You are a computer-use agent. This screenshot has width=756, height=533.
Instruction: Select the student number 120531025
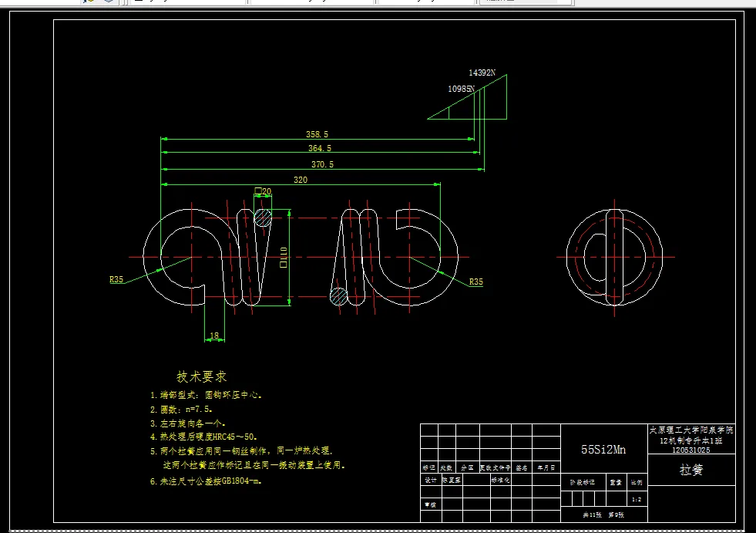(691, 450)
